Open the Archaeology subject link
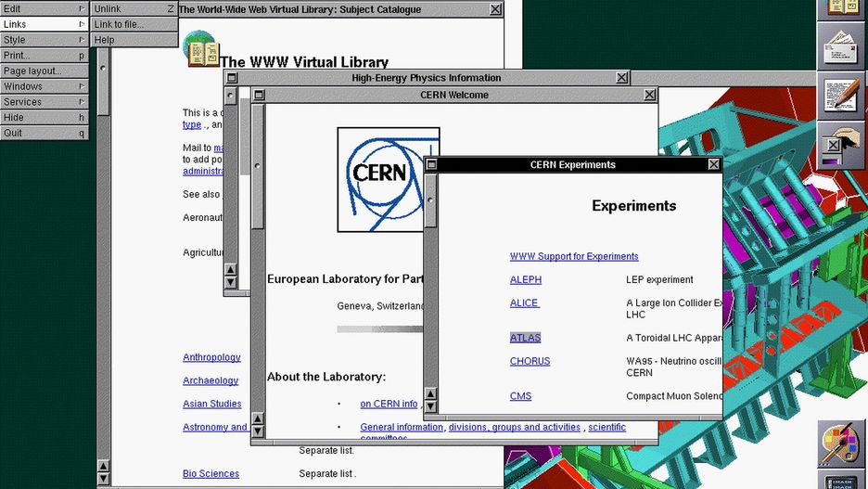868x489 pixels. click(211, 380)
